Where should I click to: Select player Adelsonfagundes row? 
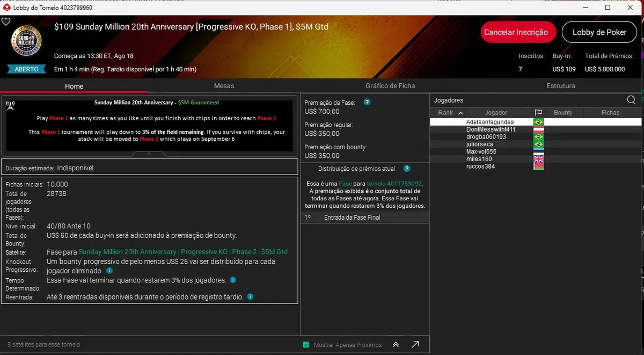tap(535, 122)
